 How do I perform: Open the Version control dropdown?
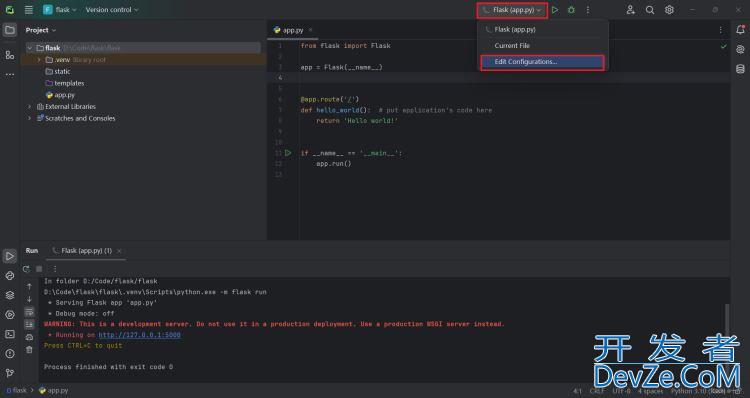click(x=112, y=10)
